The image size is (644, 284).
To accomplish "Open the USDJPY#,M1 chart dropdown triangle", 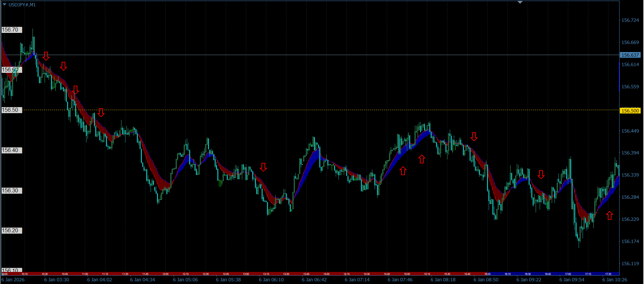I will coord(4,5).
